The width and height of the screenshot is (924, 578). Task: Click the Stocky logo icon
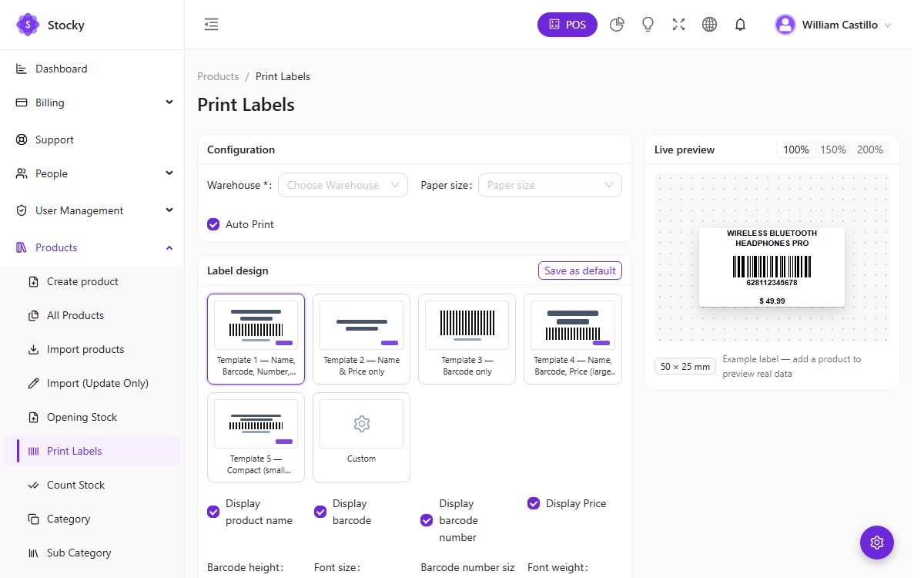tap(28, 25)
